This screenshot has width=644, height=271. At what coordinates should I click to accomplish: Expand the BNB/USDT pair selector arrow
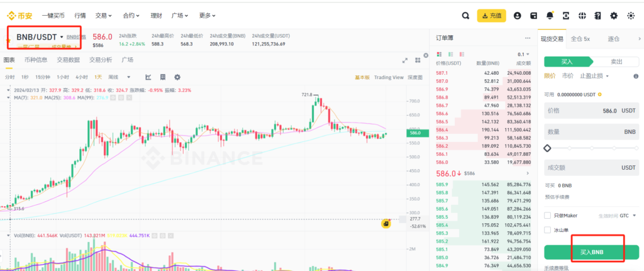tap(62, 37)
